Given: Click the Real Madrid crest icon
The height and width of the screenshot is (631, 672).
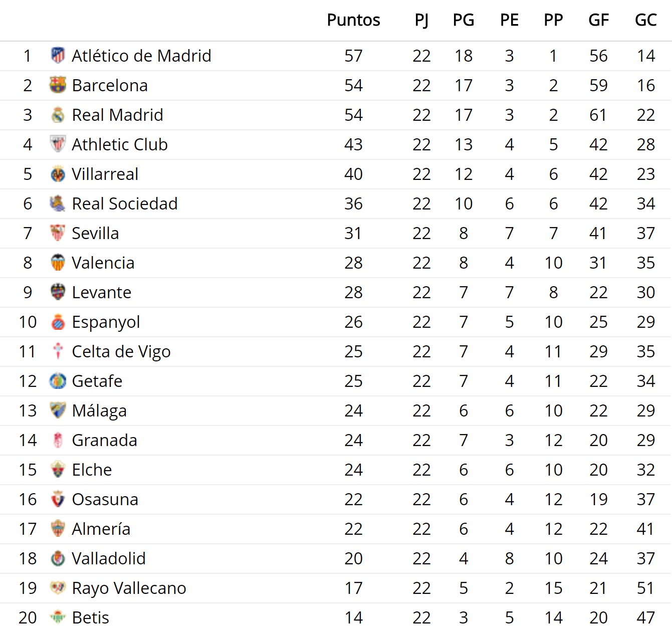Looking at the screenshot, I should coord(58,115).
